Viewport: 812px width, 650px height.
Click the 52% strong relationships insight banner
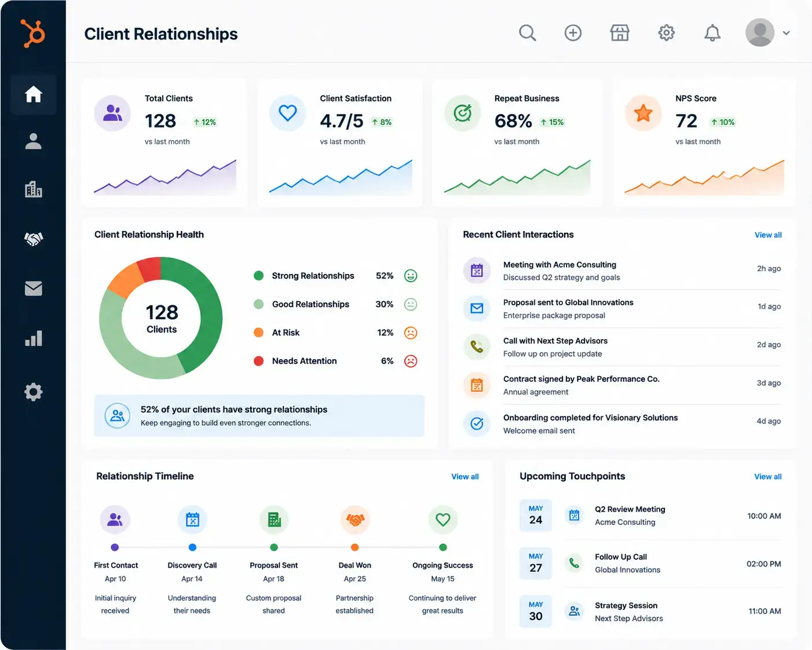coord(259,415)
